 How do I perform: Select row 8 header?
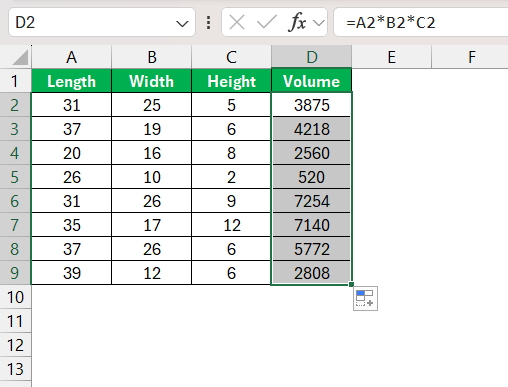click(15, 249)
